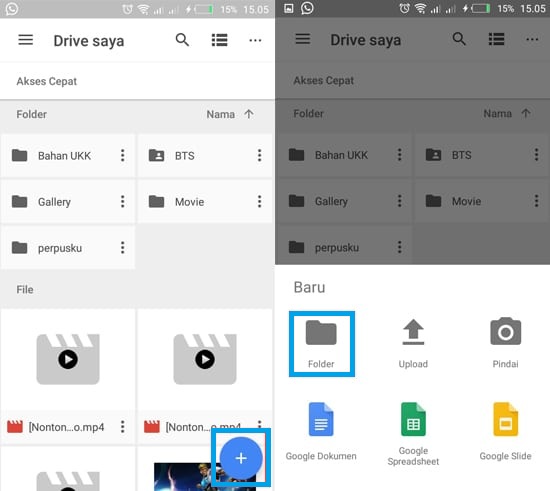This screenshot has height=491, width=550.
Task: Tap WhatsApp notification icon in left status bar
Action: 12,8
